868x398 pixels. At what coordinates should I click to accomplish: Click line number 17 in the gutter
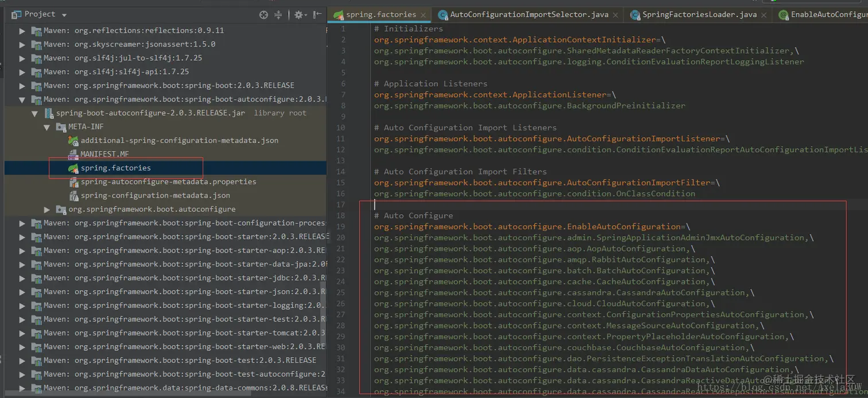[x=341, y=205]
